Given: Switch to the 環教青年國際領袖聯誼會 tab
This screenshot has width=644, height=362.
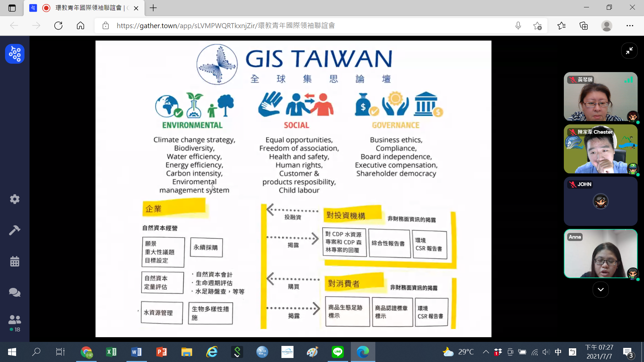Looking at the screenshot, I should coord(84,8).
